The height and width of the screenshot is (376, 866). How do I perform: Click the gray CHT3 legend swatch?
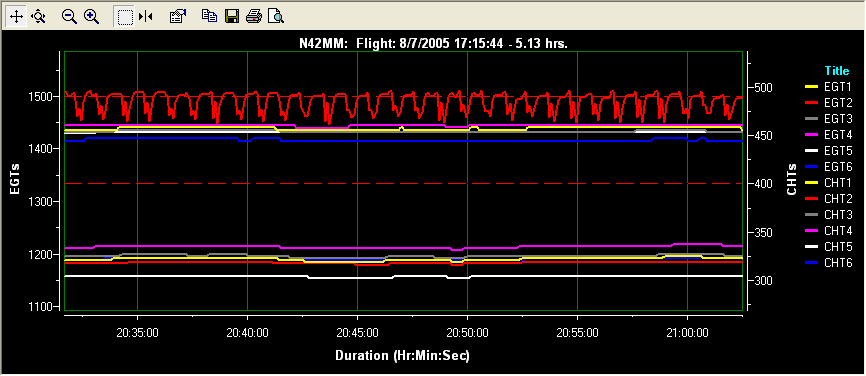pos(811,214)
